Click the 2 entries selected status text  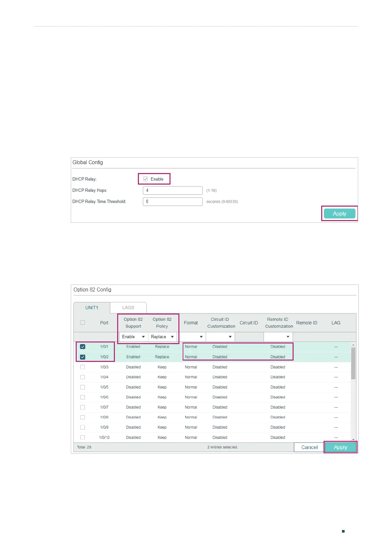pyautogui.click(x=222, y=447)
